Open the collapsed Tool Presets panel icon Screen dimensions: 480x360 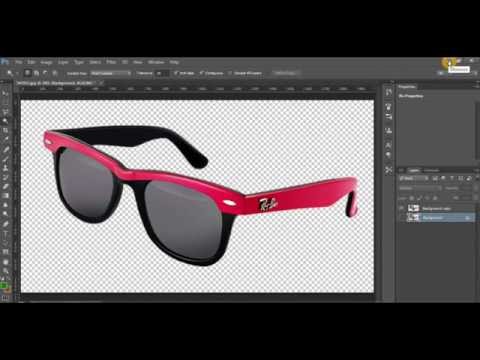389,170
